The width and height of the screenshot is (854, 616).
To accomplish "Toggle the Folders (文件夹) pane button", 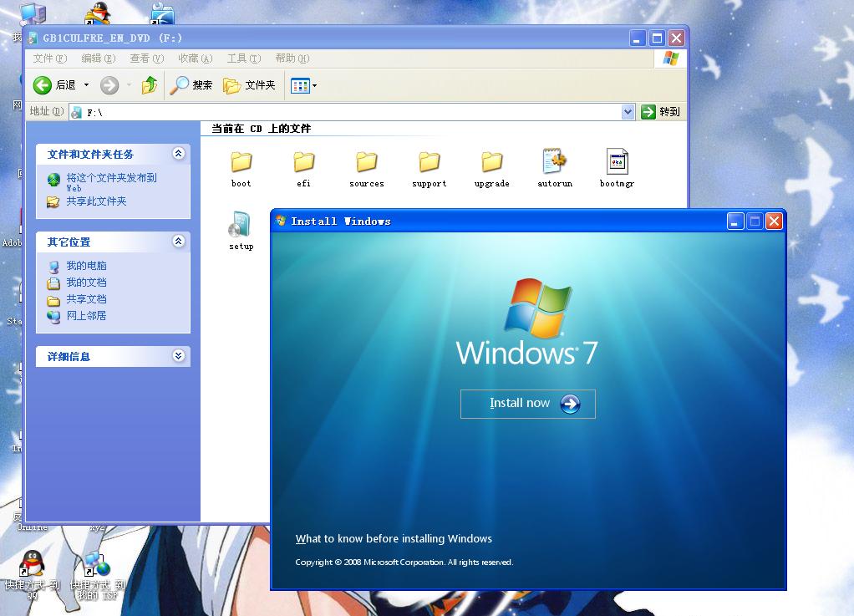I will [x=250, y=85].
